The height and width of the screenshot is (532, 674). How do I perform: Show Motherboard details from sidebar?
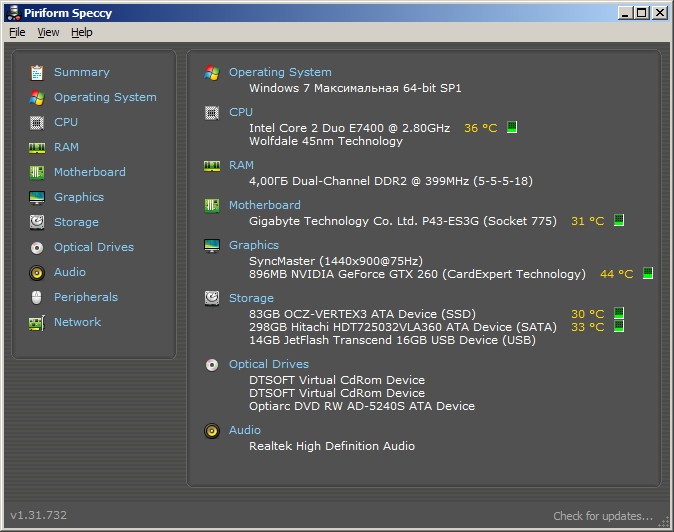click(x=90, y=172)
